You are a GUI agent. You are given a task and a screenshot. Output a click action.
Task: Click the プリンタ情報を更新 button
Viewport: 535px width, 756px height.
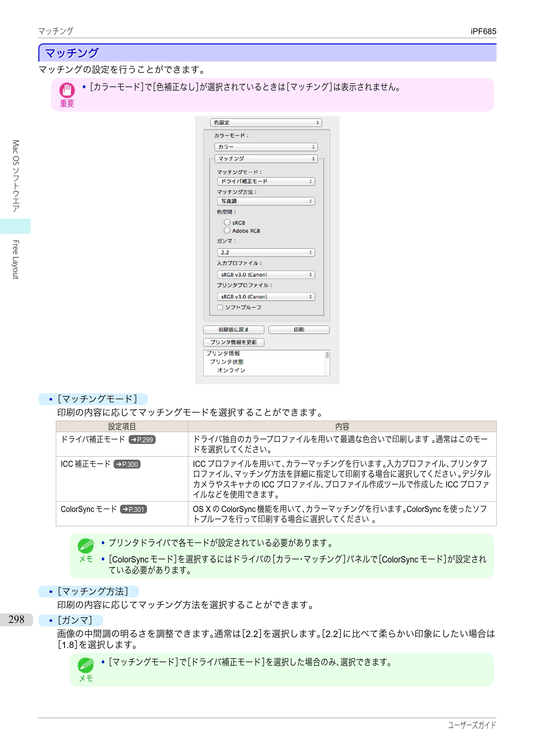tap(234, 342)
